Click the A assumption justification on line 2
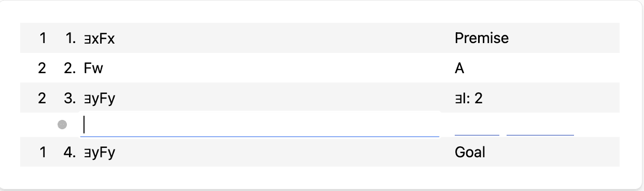This screenshot has height=191, width=644. [459, 69]
